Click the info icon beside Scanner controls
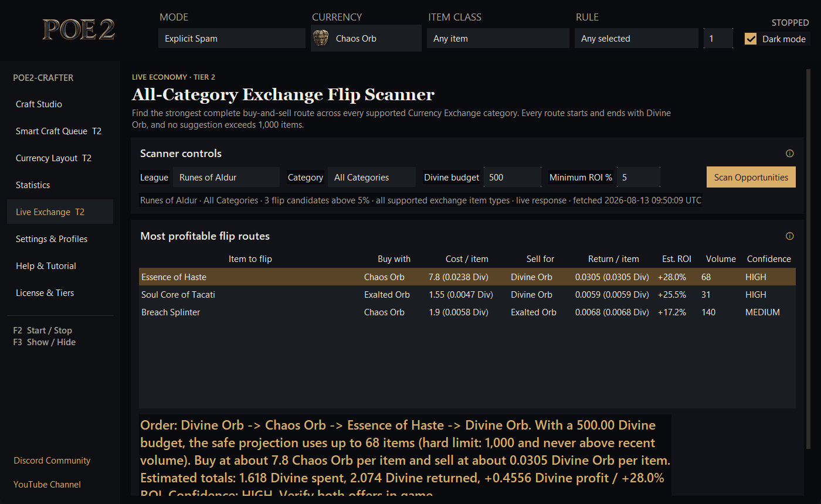 pos(789,154)
